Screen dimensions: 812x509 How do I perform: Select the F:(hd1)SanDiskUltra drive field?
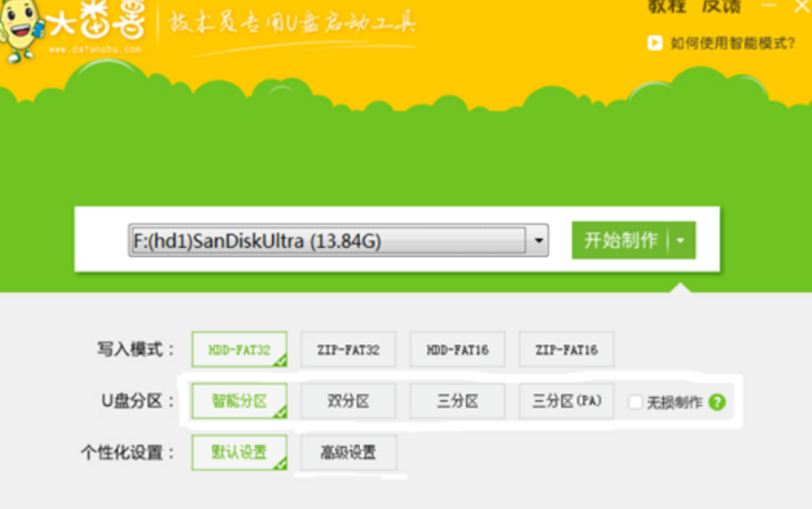[328, 241]
